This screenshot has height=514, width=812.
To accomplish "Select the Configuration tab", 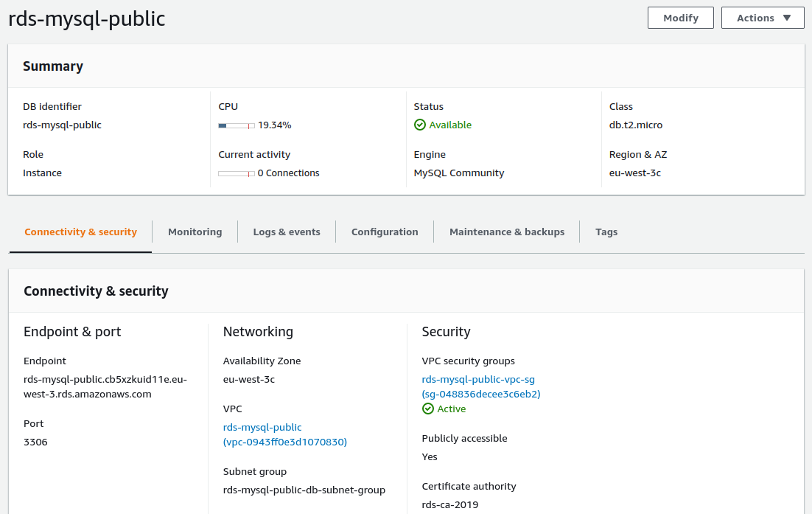I will coord(385,232).
